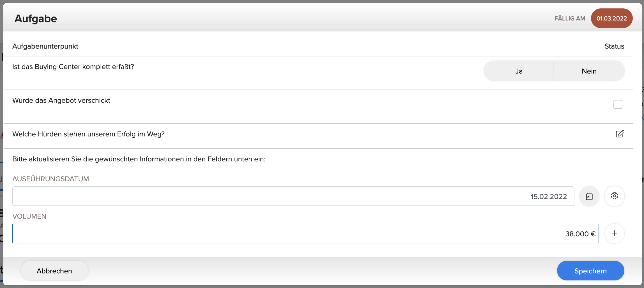The width and height of the screenshot is (644, 288).
Task: Check the Angebot verschickt checkbox
Action: (x=618, y=104)
